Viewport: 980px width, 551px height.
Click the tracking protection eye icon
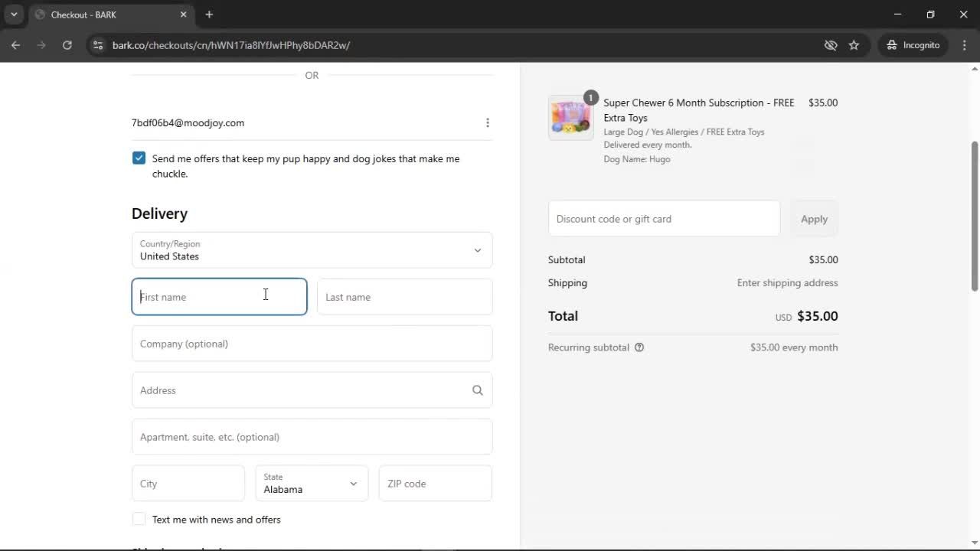tap(831, 45)
